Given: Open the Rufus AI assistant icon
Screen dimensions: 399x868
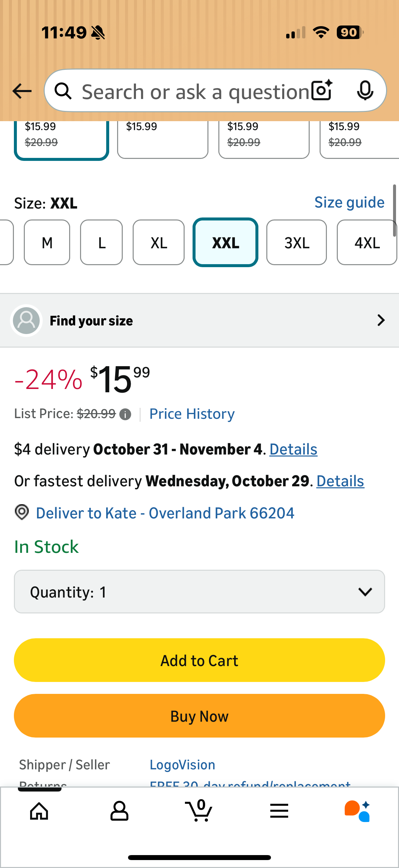Looking at the screenshot, I should [x=358, y=810].
